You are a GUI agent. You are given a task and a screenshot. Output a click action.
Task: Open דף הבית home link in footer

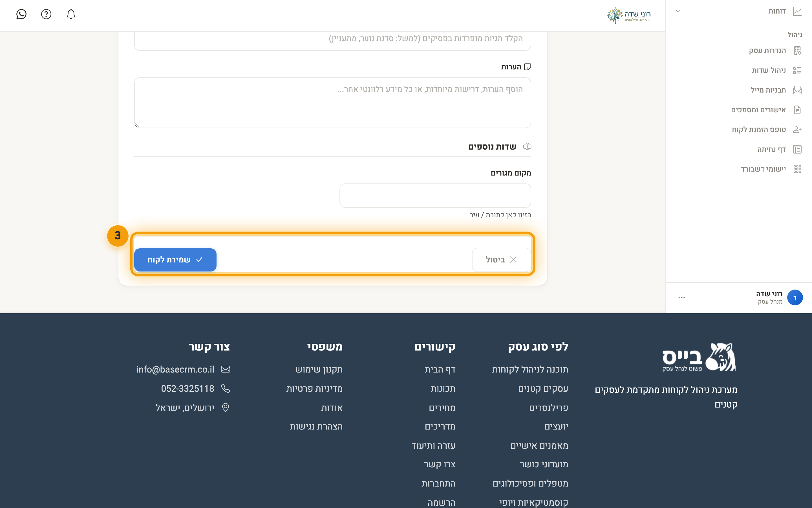pos(440,369)
